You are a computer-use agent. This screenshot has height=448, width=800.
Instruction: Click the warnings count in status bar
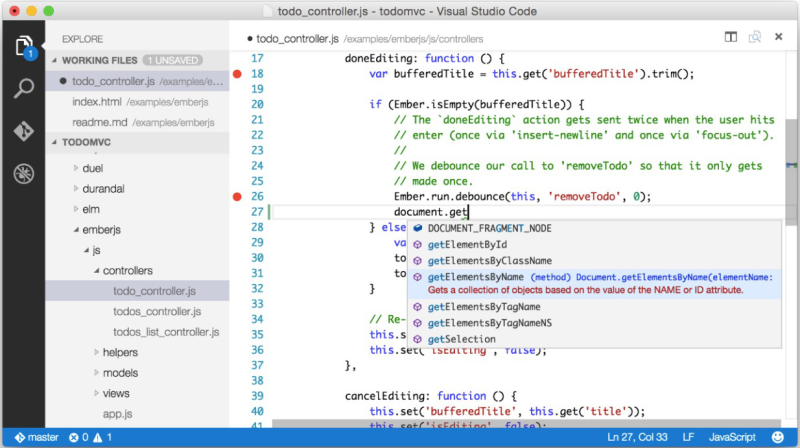(103, 437)
